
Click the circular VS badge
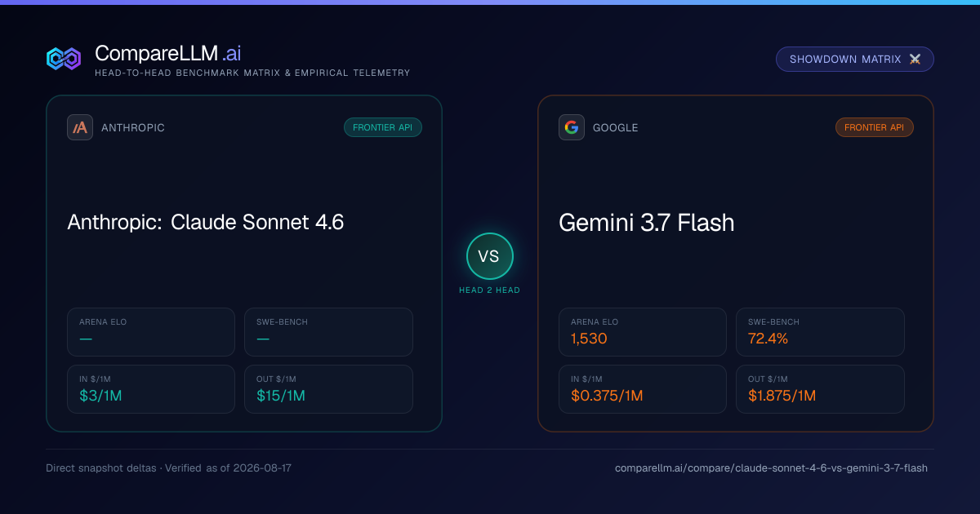click(x=489, y=256)
